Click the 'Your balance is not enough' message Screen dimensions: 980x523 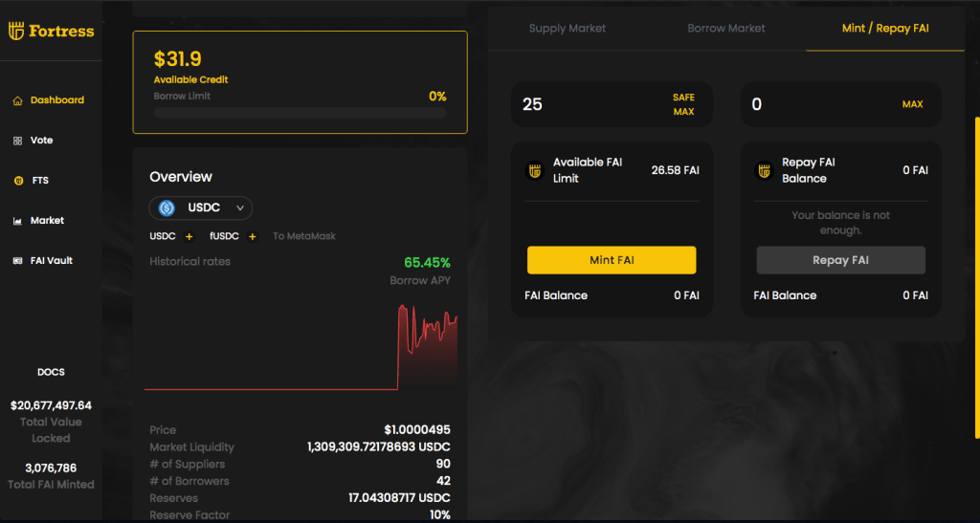coord(840,223)
